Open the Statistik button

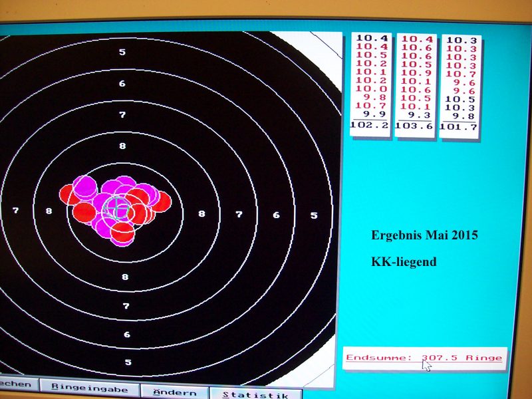coord(256,394)
